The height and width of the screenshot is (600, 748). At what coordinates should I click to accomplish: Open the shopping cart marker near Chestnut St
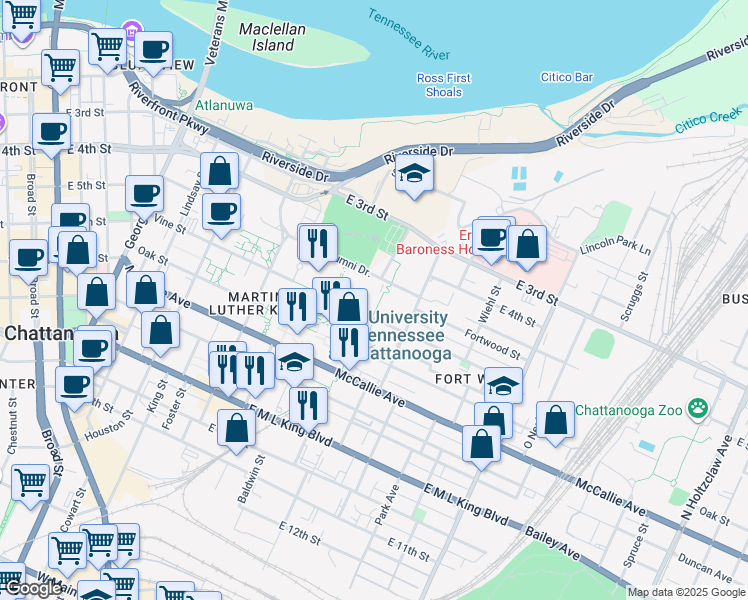click(x=31, y=483)
